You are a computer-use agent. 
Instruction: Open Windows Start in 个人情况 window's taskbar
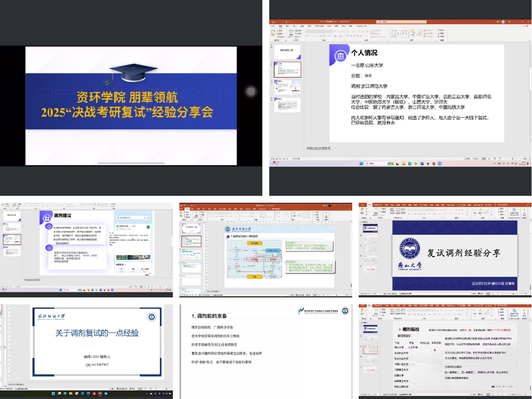click(x=360, y=164)
